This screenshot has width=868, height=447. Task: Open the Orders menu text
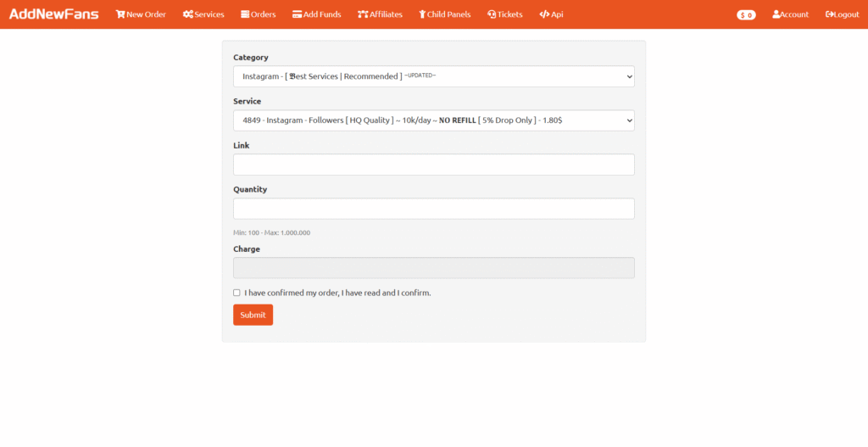(x=264, y=14)
